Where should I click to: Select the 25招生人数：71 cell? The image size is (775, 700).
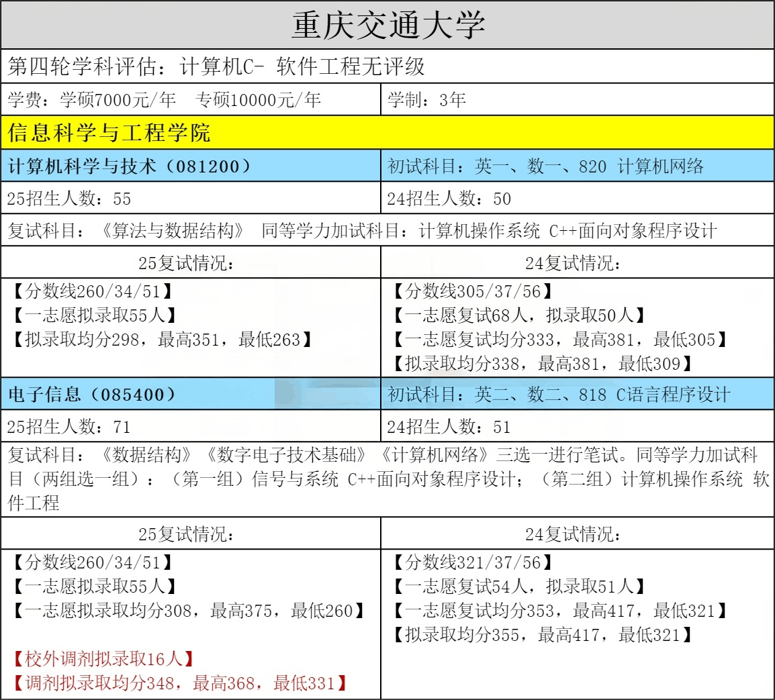tap(69, 427)
